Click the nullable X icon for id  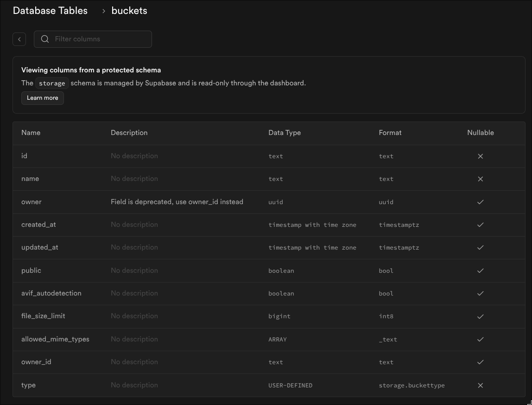(x=480, y=156)
